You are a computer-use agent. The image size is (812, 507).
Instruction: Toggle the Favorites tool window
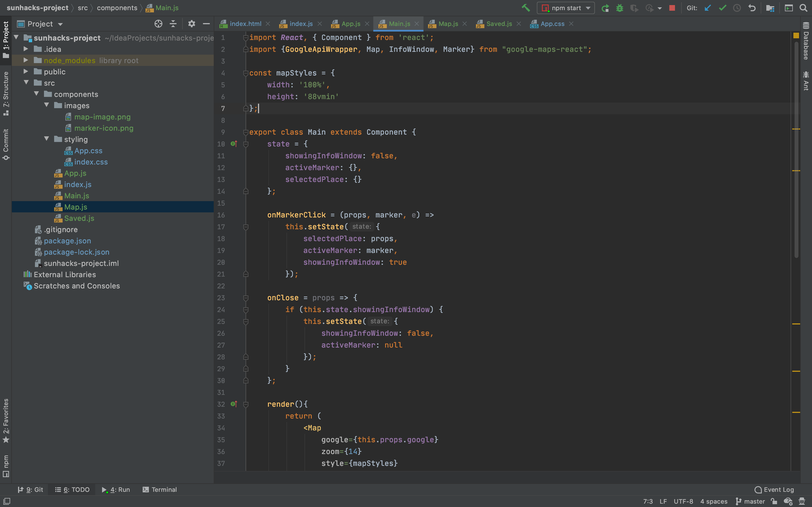(6, 421)
